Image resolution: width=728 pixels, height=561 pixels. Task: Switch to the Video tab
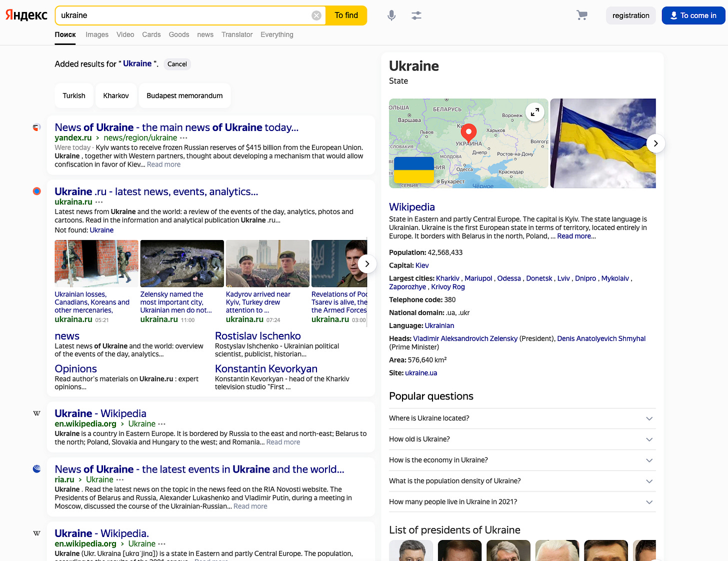[125, 34]
